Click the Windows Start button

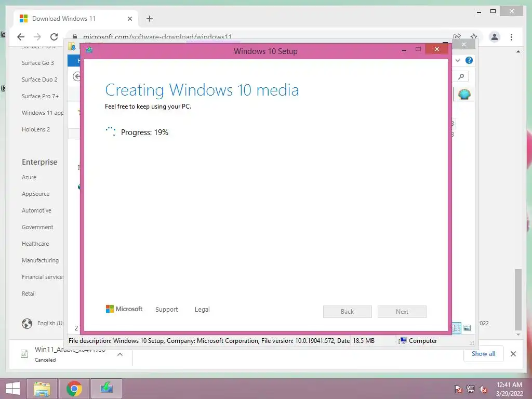click(13, 389)
